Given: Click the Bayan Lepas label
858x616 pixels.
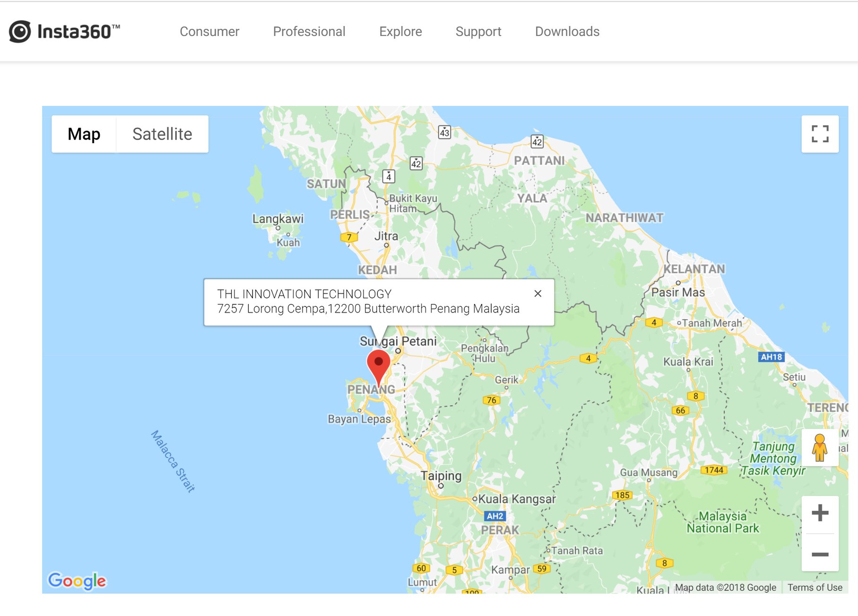Looking at the screenshot, I should point(359,419).
